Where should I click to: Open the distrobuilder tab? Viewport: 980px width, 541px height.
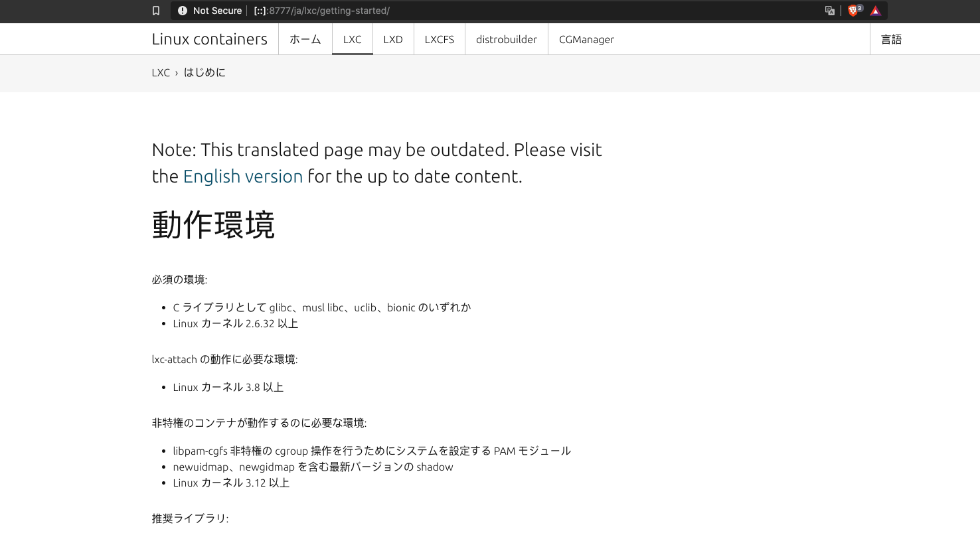[x=507, y=39]
